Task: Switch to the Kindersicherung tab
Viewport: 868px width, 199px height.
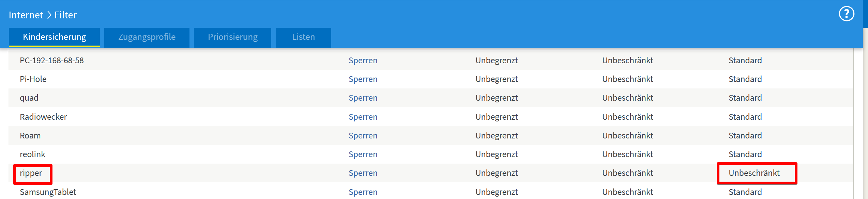Action: click(55, 37)
